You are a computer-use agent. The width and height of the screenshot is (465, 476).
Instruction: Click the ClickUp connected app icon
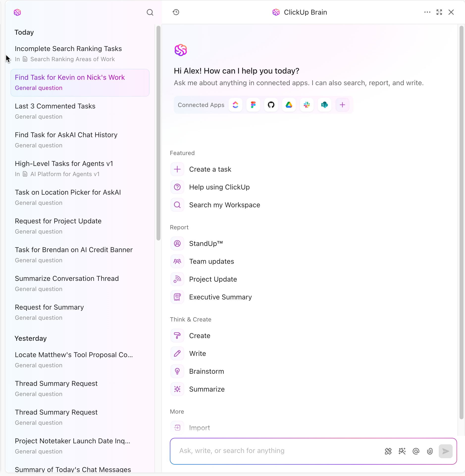coord(235,105)
